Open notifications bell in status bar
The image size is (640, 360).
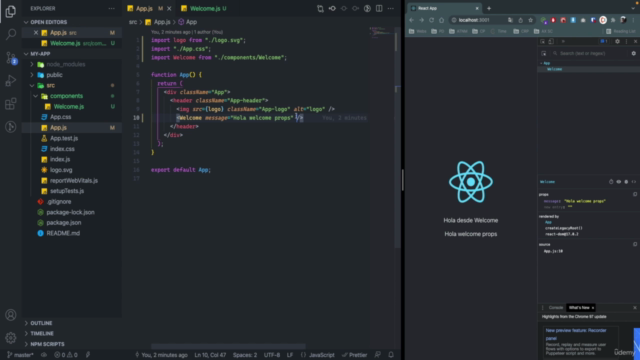click(391, 355)
